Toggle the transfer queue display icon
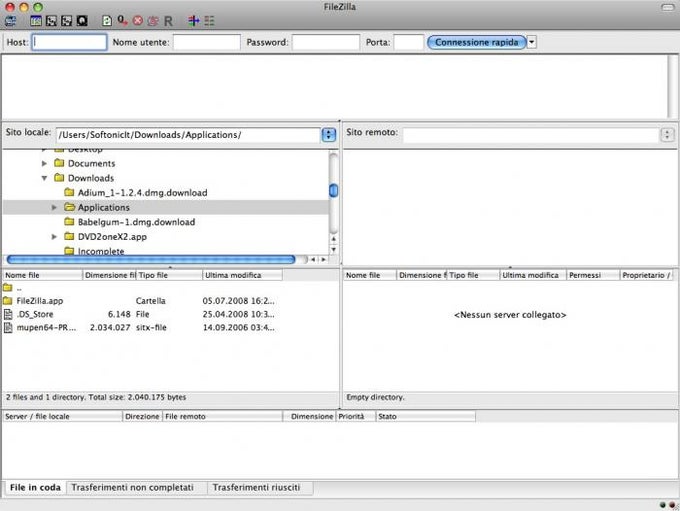 pos(82,21)
